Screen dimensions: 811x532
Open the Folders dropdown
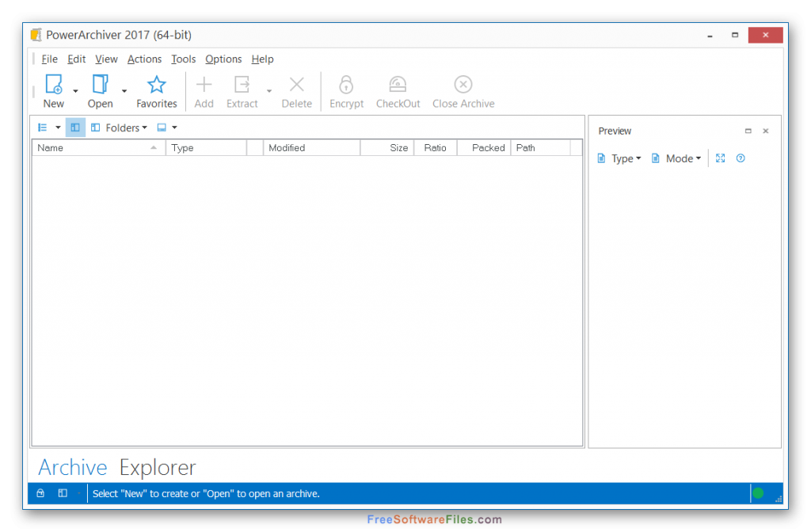pos(119,127)
